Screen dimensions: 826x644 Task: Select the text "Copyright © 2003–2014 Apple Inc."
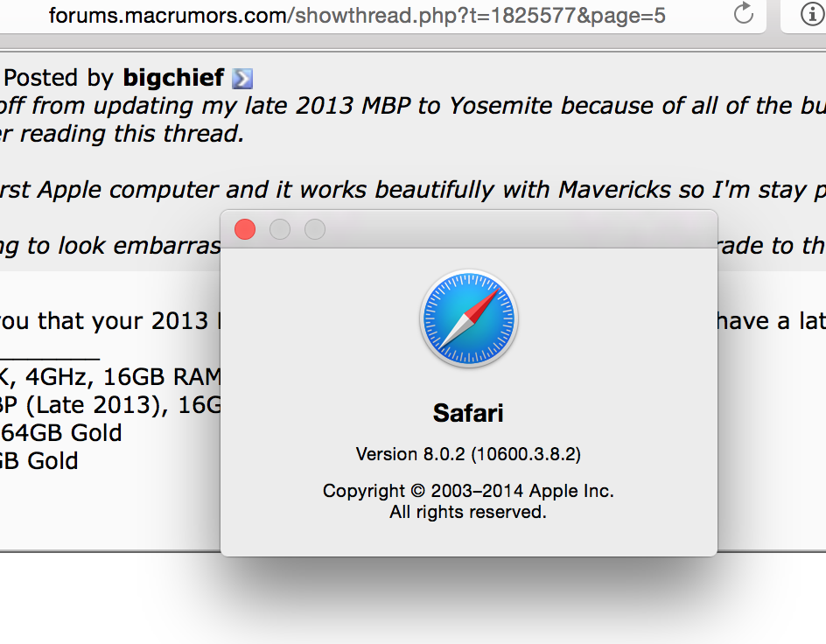point(468,491)
